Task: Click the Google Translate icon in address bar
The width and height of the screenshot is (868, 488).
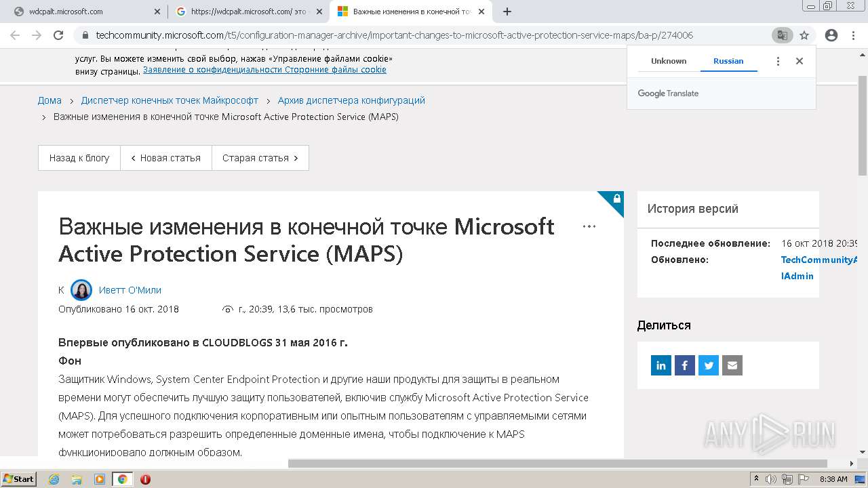Action: pyautogui.click(x=782, y=35)
